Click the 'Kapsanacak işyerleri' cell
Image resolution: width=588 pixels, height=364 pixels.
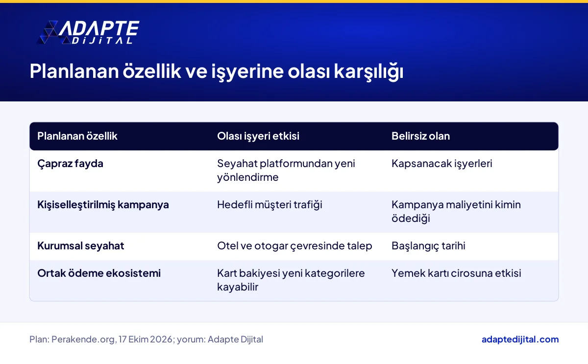click(442, 164)
